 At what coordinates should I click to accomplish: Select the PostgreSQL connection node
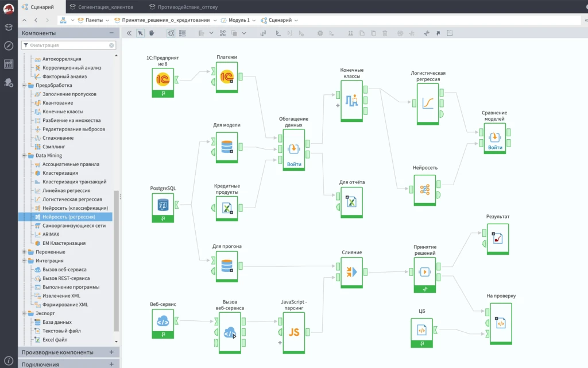click(163, 204)
